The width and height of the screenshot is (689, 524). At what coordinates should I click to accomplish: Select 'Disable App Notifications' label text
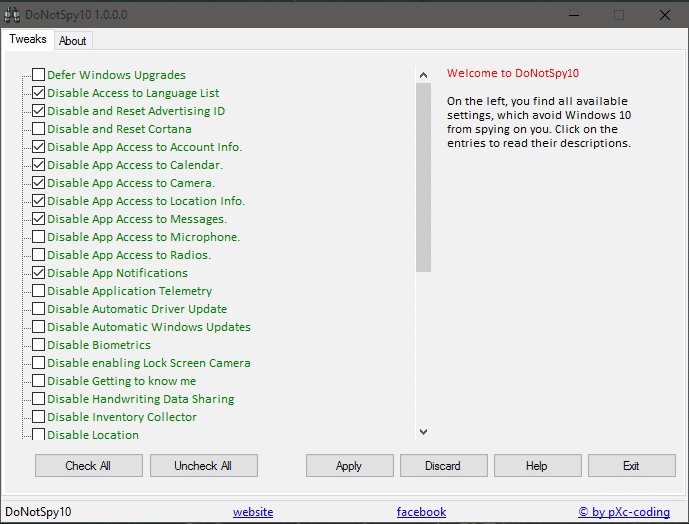pos(117,273)
